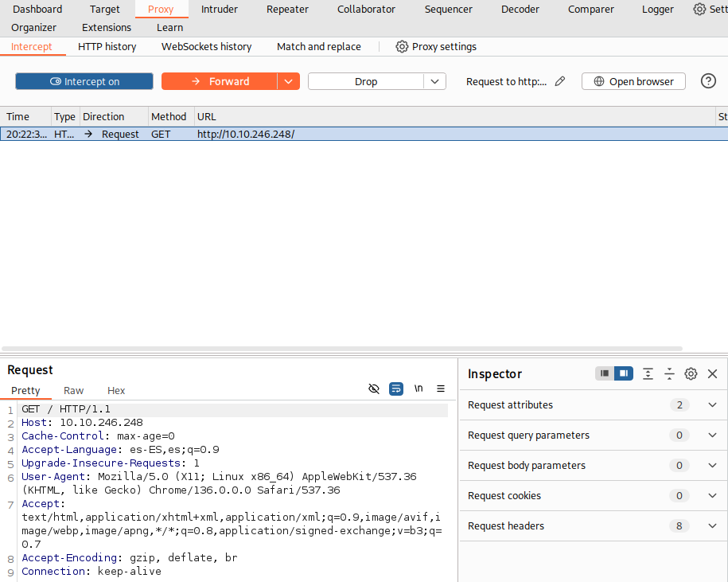Open the Intruder tab

point(219,10)
